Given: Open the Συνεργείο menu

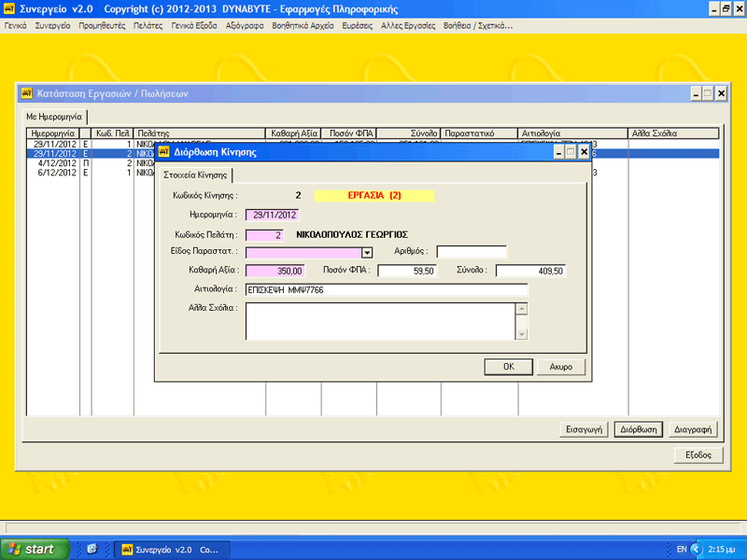Looking at the screenshot, I should [52, 26].
